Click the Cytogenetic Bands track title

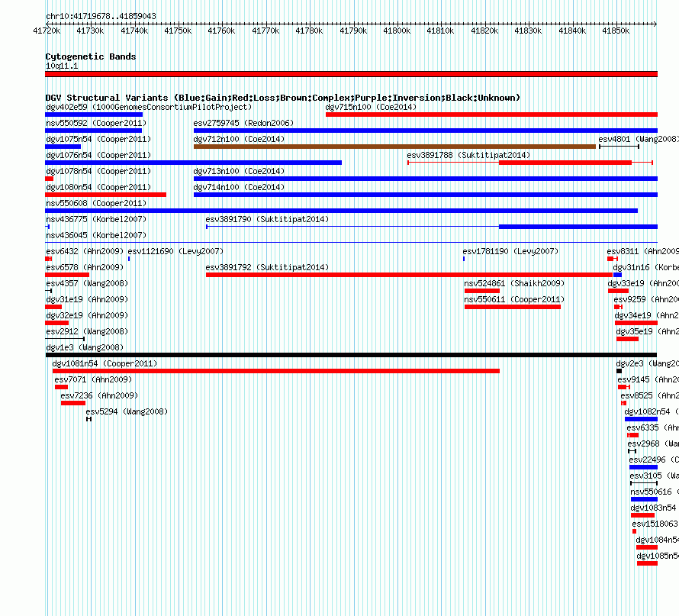point(91,56)
